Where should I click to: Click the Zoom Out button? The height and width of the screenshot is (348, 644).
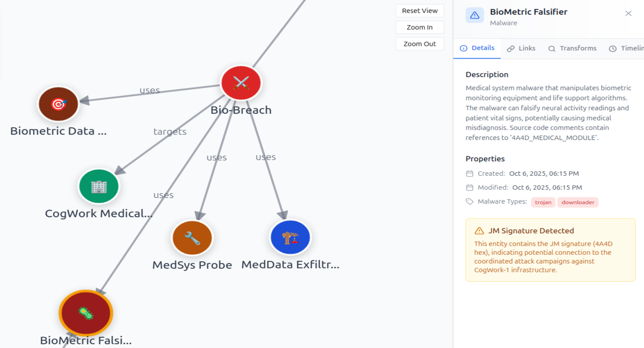point(419,44)
